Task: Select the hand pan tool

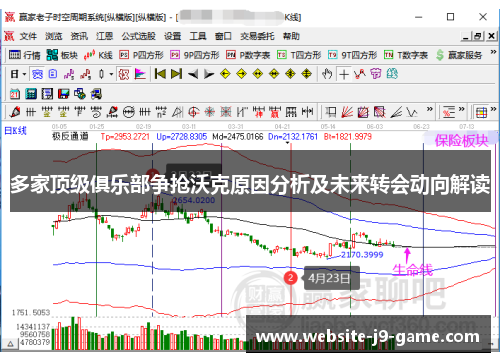Action: pyautogui.click(x=327, y=74)
